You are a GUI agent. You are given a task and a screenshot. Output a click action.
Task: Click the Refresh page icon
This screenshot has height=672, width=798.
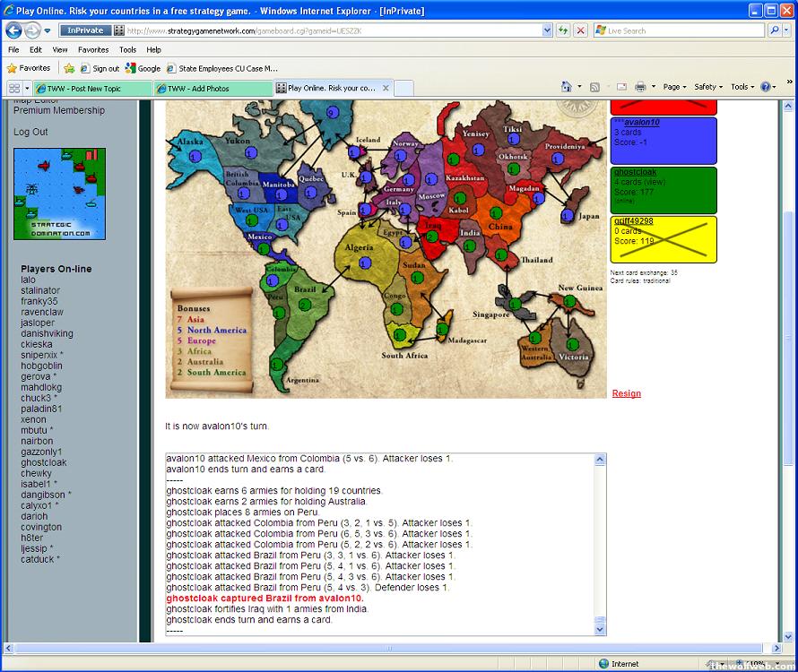(x=563, y=30)
